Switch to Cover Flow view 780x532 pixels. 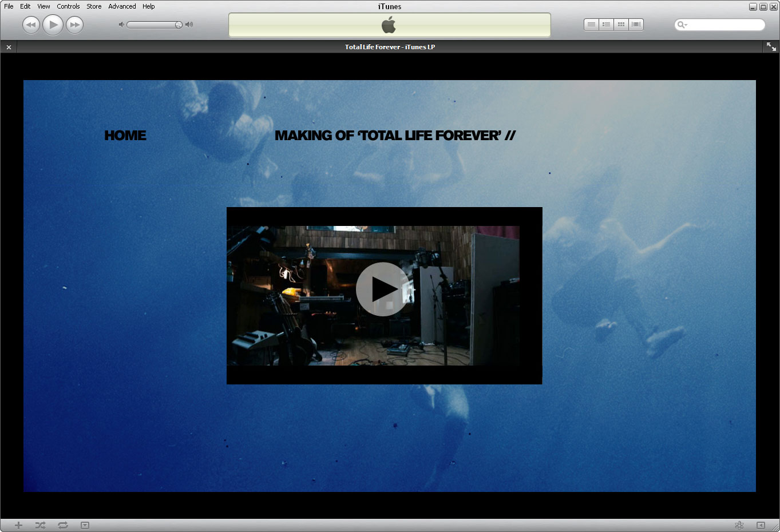pos(636,25)
